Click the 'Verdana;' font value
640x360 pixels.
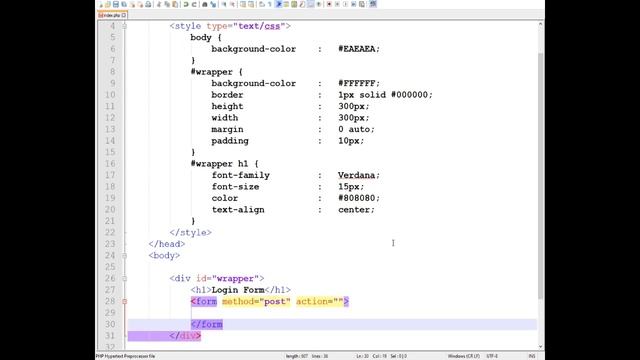[x=359, y=175]
